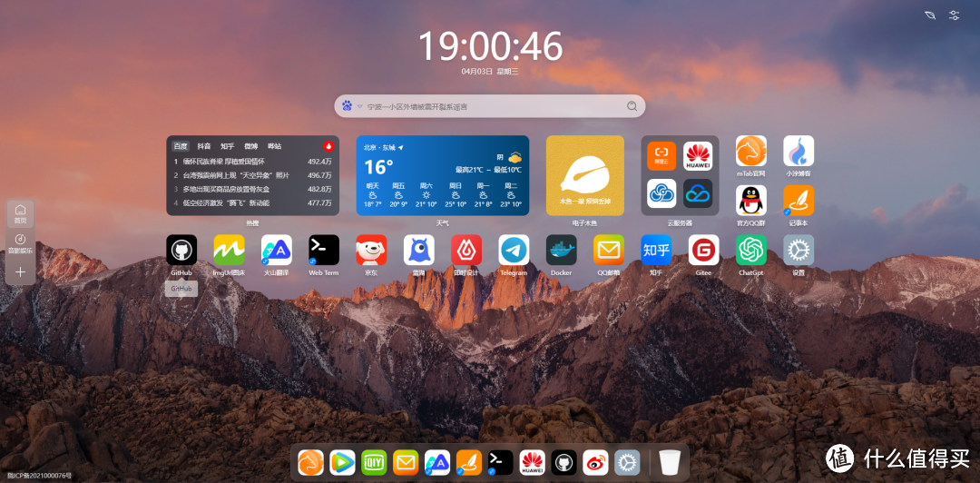Open the 陇ICP备2021000076号 footer link

37,476
